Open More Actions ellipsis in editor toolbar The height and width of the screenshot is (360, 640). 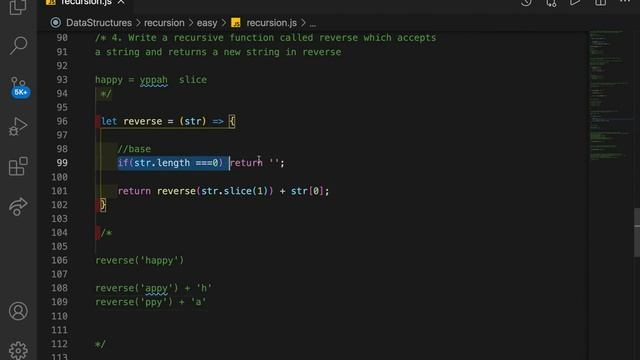pos(625,2)
